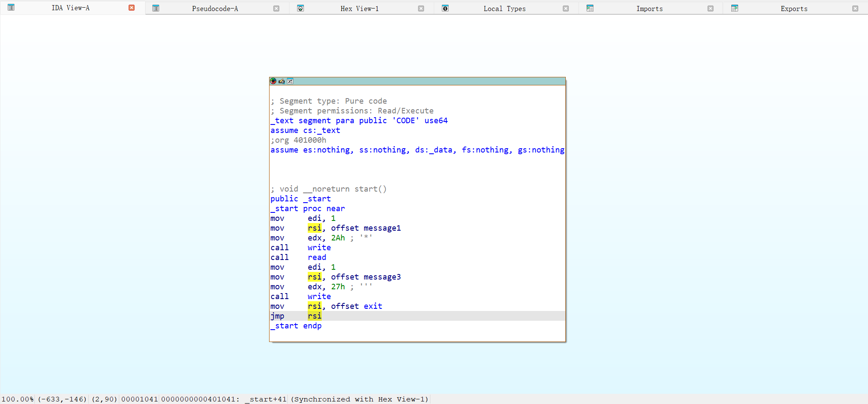This screenshot has width=868, height=404.
Task: Click the 0000000000401041: _start+41 status address
Action: tap(224, 399)
